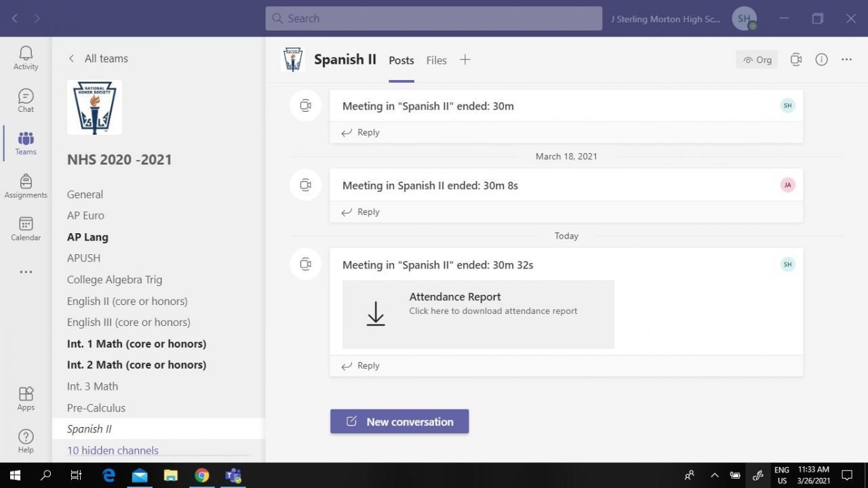Image resolution: width=868 pixels, height=488 pixels.
Task: Reply to the 30m meeting post
Action: pos(360,132)
